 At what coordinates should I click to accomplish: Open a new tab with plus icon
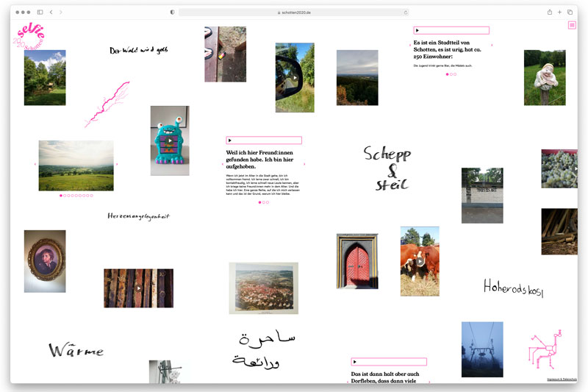pyautogui.click(x=560, y=13)
